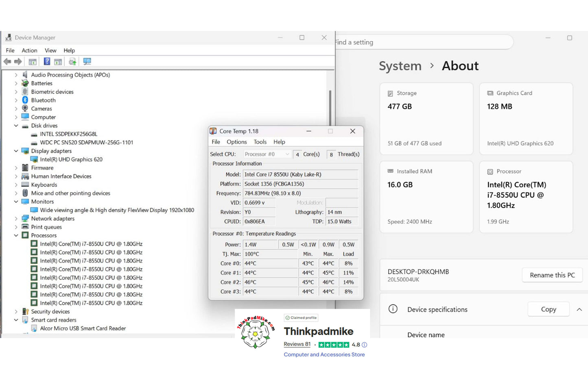Scan for hardware changes using monitor icon

(87, 61)
